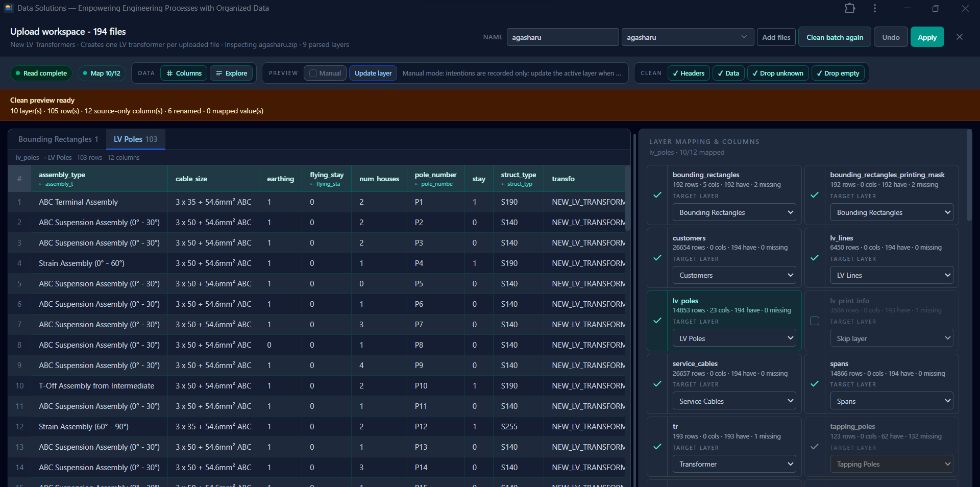The height and width of the screenshot is (487, 980).
Task: Open LV Poles target layer dropdown
Action: (x=734, y=338)
